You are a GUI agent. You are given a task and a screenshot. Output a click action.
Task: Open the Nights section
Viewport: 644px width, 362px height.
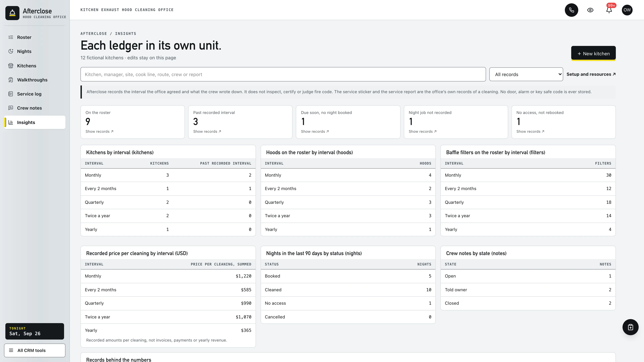point(35,51)
